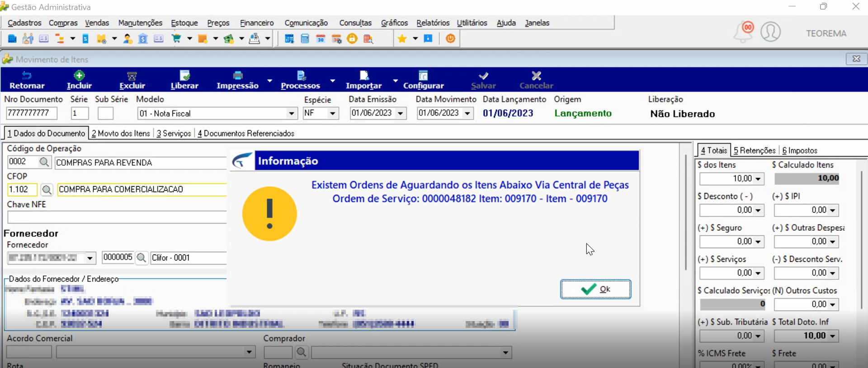Open the Utilitários menu
The width and height of the screenshot is (868, 368).
[x=472, y=23]
